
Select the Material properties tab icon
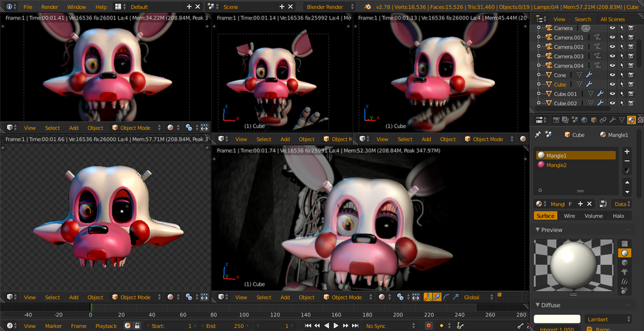(631, 120)
